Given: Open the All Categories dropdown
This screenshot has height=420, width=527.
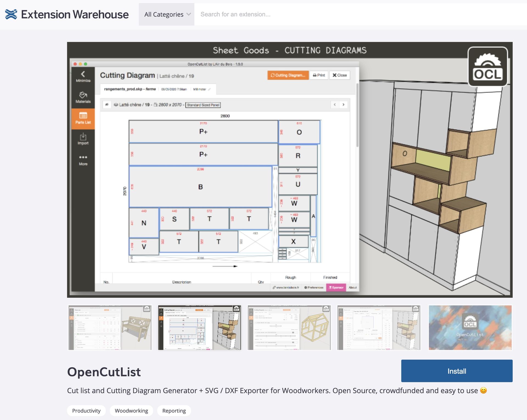Looking at the screenshot, I should [x=166, y=14].
